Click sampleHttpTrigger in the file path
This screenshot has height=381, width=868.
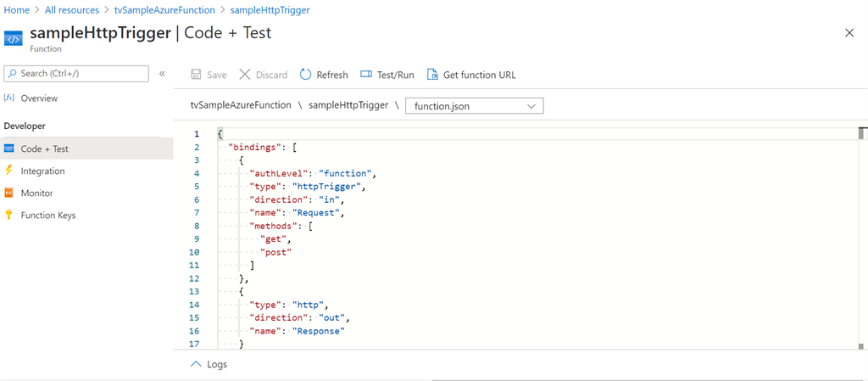pyautogui.click(x=348, y=105)
